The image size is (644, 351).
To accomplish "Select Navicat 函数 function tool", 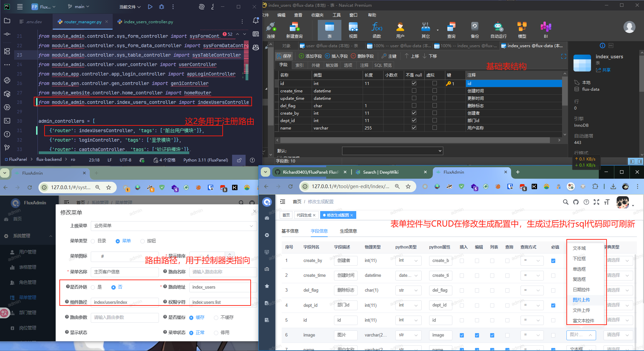I will click(377, 30).
